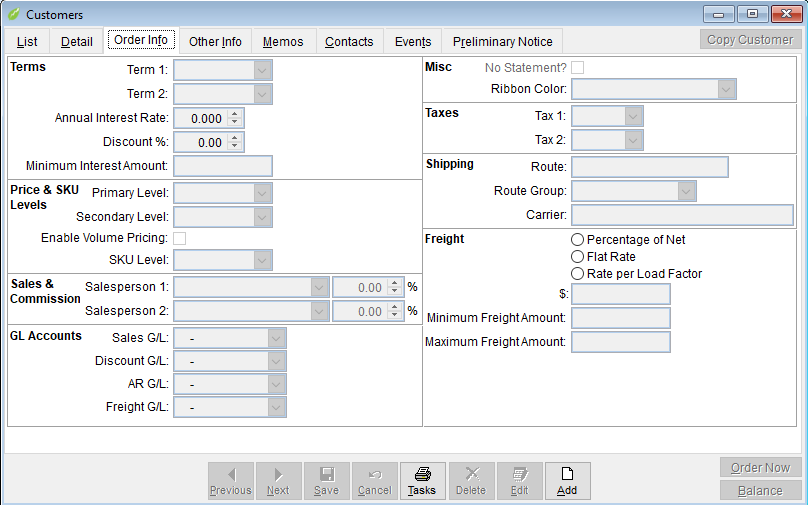Click the Previous record arrow icon
This screenshot has height=505, width=808.
pos(231,474)
